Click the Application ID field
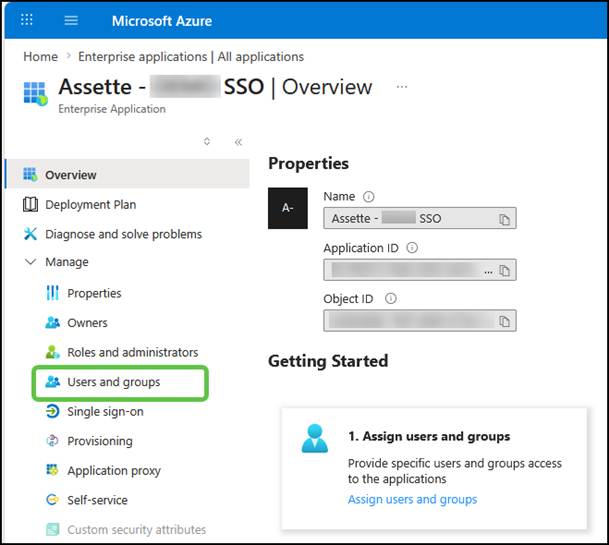Viewport: 609px width, 545px height. tap(419, 270)
